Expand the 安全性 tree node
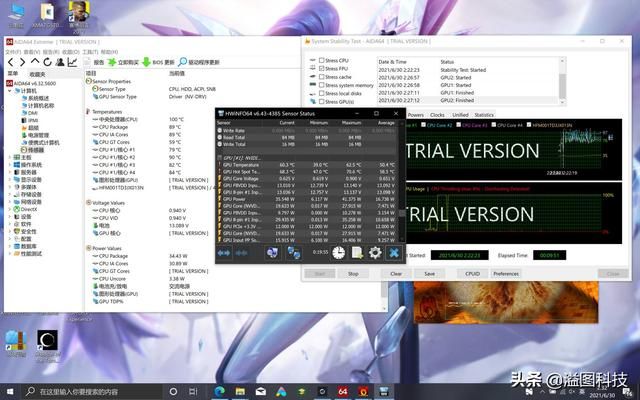 [x=10, y=231]
